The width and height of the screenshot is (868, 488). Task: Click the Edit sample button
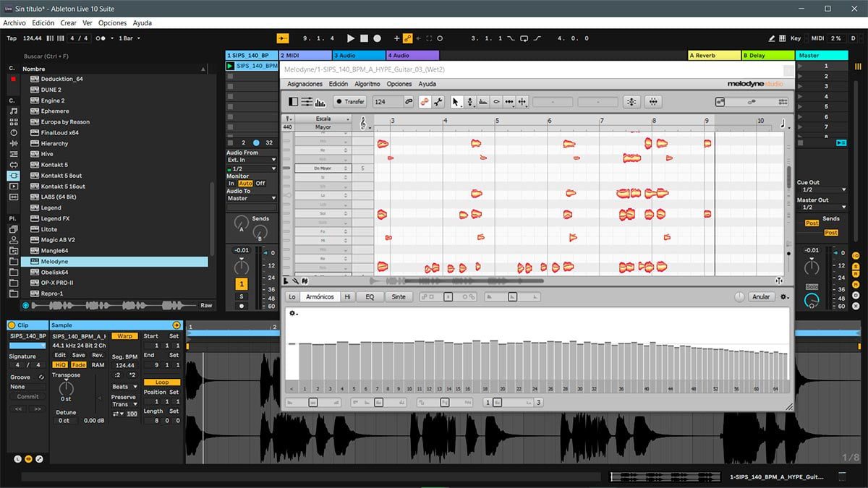pos(60,355)
